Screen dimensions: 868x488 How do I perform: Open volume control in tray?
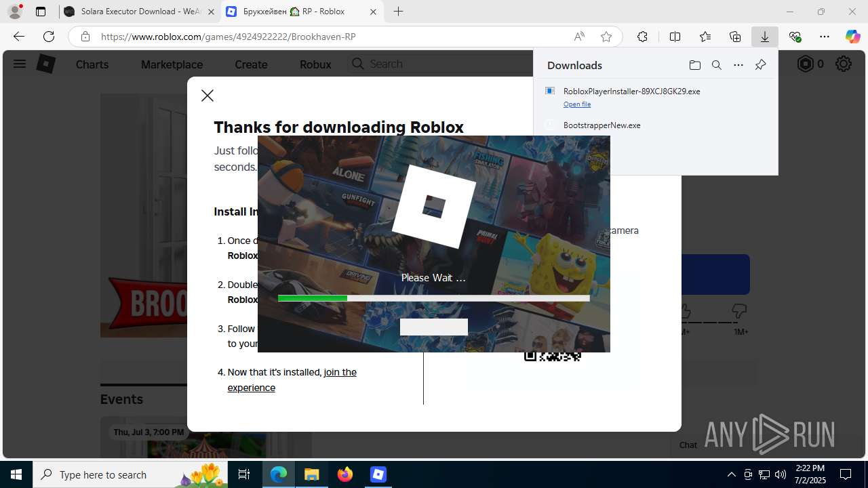point(781,474)
